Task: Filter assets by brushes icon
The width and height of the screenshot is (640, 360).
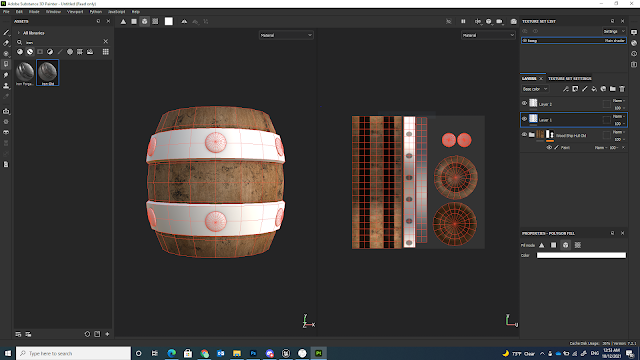Action: click(x=60, y=52)
